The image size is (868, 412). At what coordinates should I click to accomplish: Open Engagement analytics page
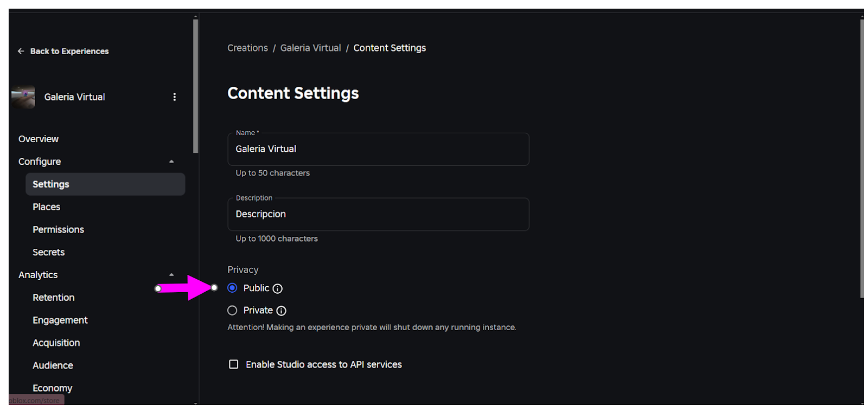pyautogui.click(x=60, y=320)
